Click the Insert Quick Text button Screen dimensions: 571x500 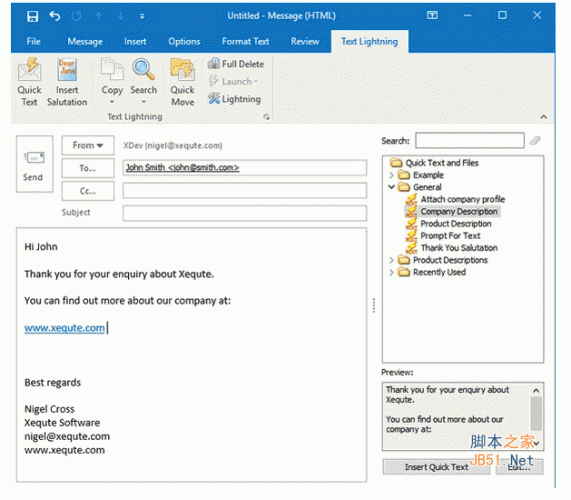click(436, 467)
